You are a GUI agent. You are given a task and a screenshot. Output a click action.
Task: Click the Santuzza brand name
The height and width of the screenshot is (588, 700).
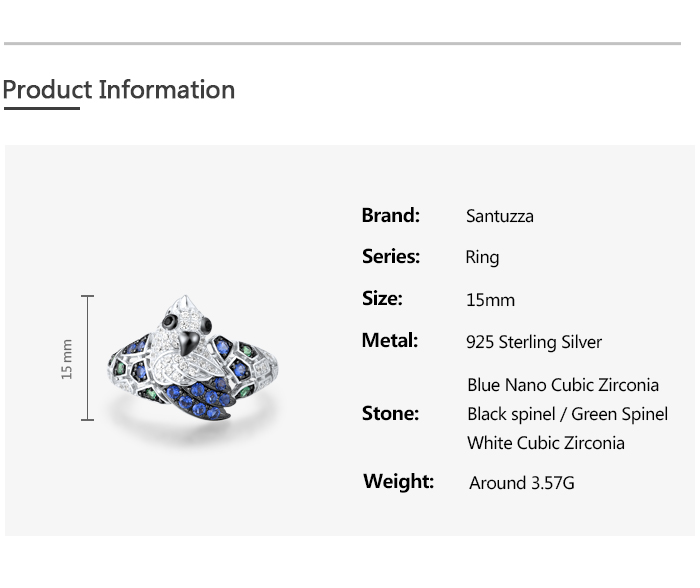(x=499, y=216)
